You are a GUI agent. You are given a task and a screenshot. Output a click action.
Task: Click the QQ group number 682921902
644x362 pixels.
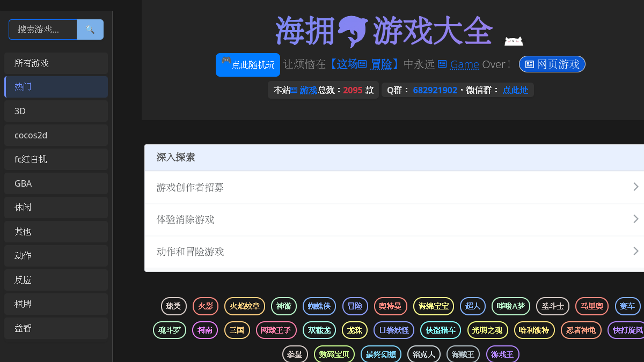point(435,90)
